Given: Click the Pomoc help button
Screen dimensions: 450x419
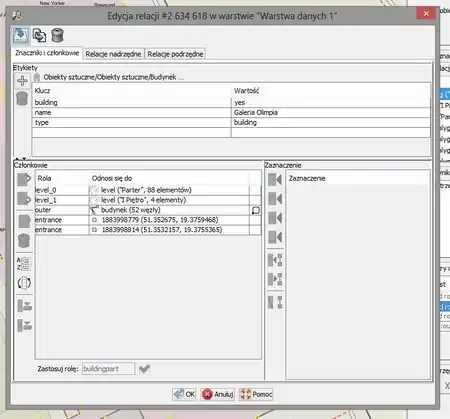Looking at the screenshot, I should (256, 394).
